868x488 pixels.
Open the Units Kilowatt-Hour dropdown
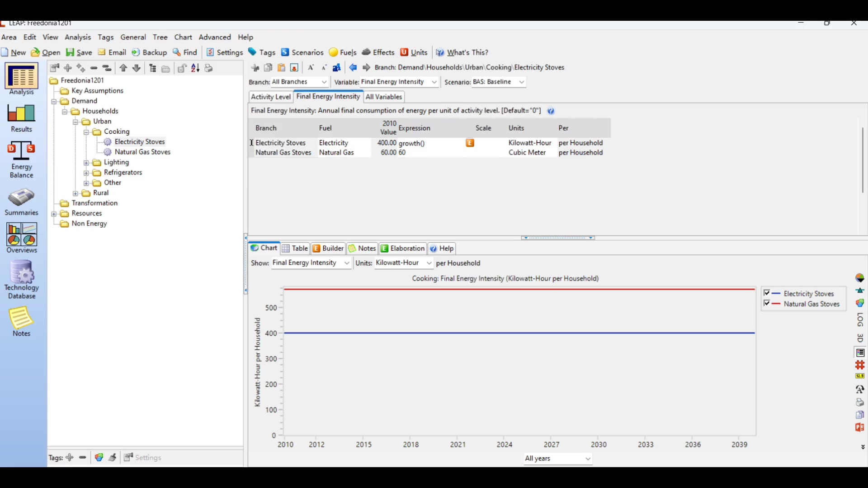coord(404,263)
